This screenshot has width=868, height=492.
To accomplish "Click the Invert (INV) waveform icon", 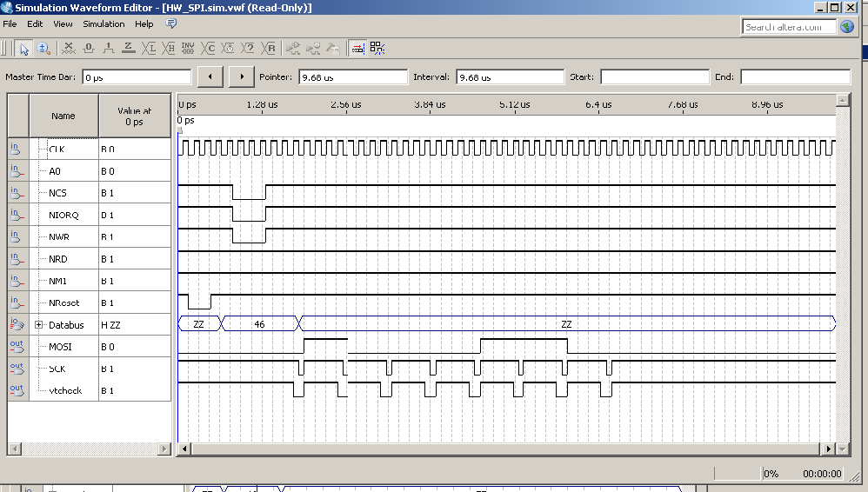I will coord(188,49).
